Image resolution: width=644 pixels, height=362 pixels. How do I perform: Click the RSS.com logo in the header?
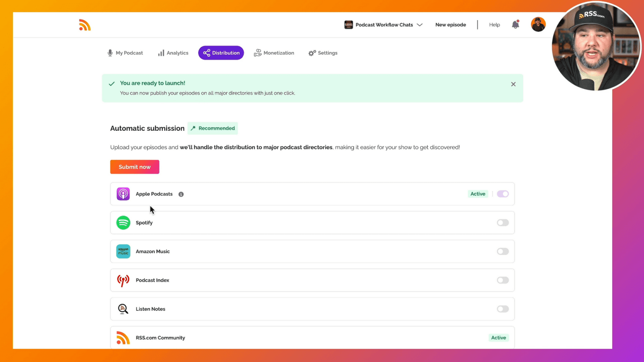(x=85, y=25)
